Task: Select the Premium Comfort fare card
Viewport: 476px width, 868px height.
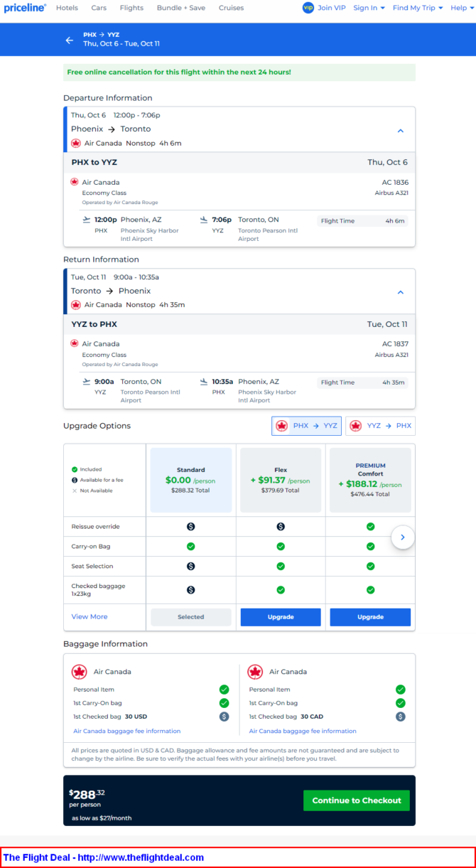Action: tap(370, 480)
